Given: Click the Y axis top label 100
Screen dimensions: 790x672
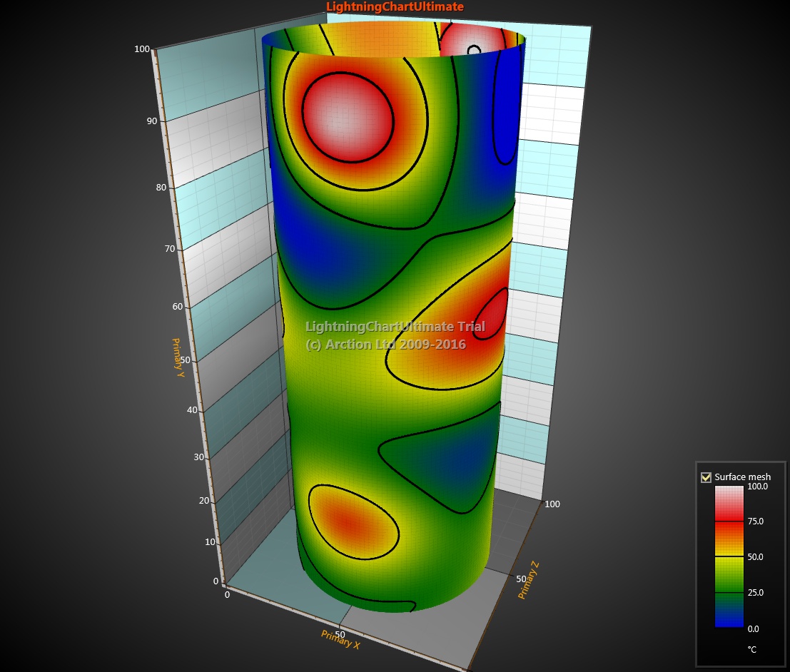Looking at the screenshot, I should [142, 49].
